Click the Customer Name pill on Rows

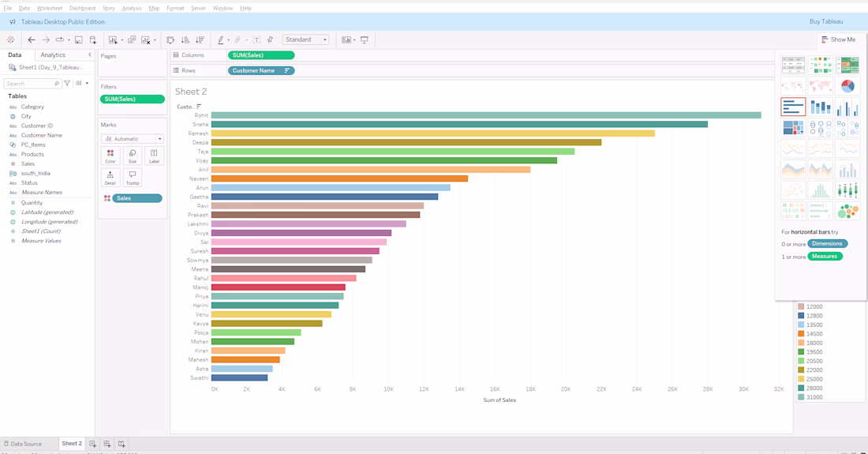pyautogui.click(x=261, y=71)
